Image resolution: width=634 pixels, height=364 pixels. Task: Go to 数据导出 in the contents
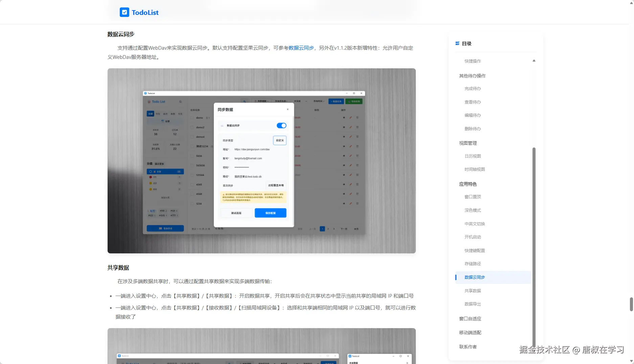point(473,304)
